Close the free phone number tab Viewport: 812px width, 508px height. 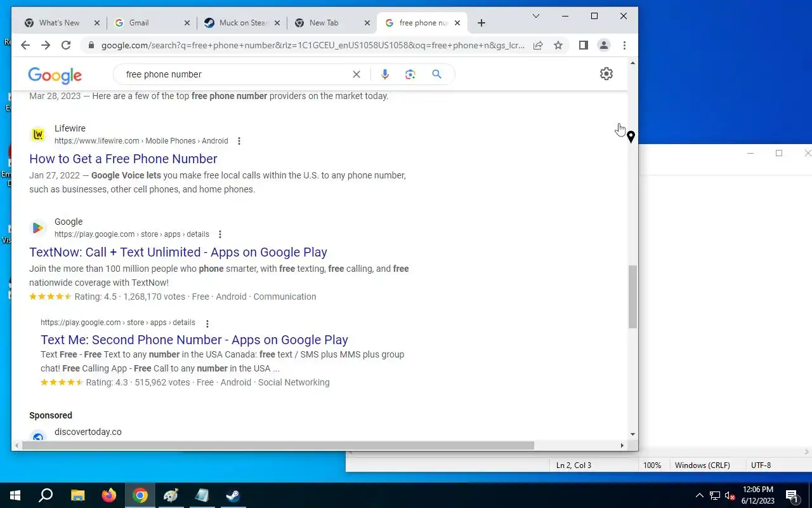point(457,23)
